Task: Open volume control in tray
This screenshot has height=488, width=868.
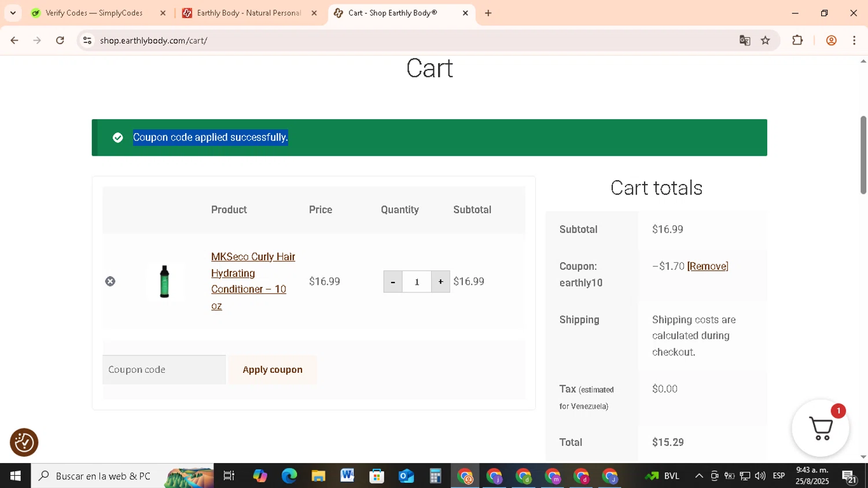Action: [x=760, y=476]
